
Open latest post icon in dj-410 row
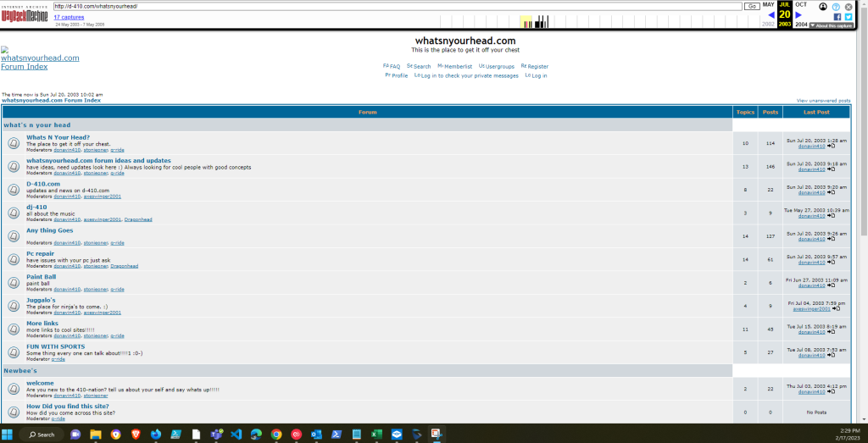tap(833, 216)
